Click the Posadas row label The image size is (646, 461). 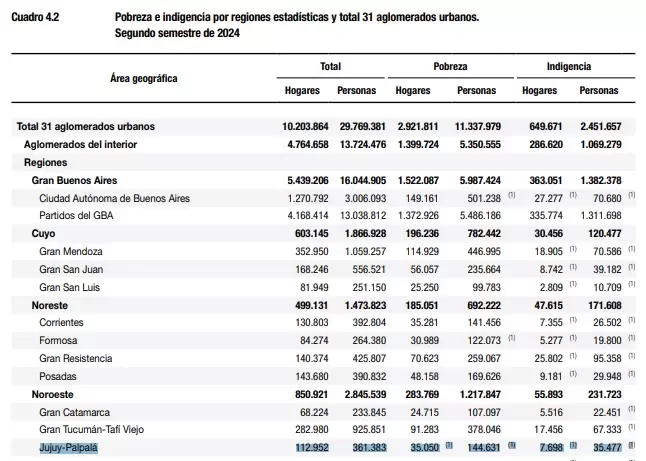(x=58, y=376)
